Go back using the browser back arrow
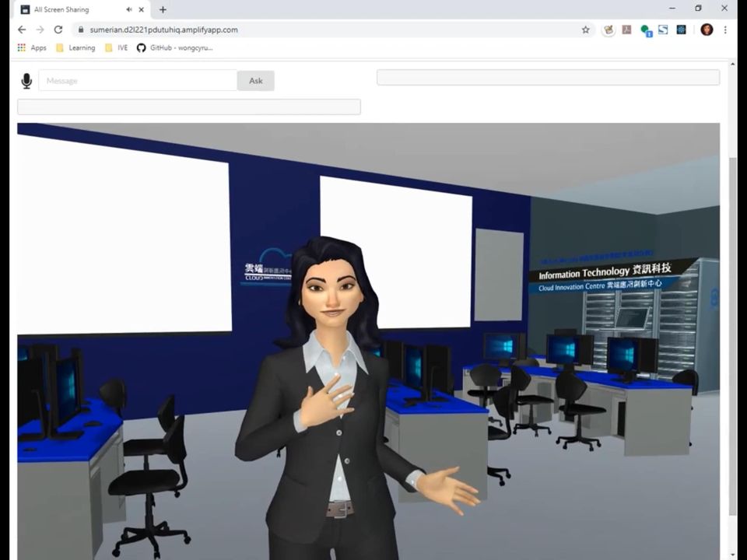747x560 pixels. [22, 30]
